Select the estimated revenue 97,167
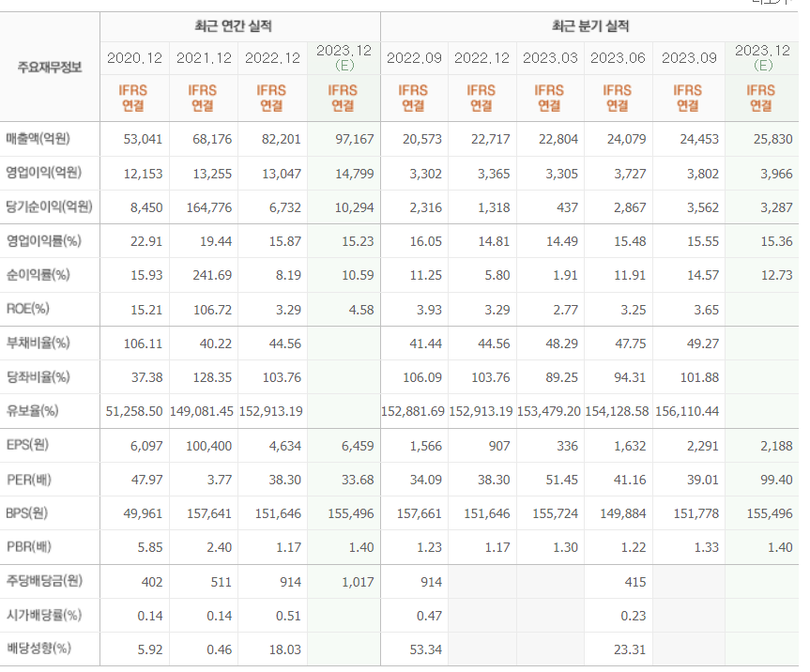The image size is (810, 672). pos(355,140)
